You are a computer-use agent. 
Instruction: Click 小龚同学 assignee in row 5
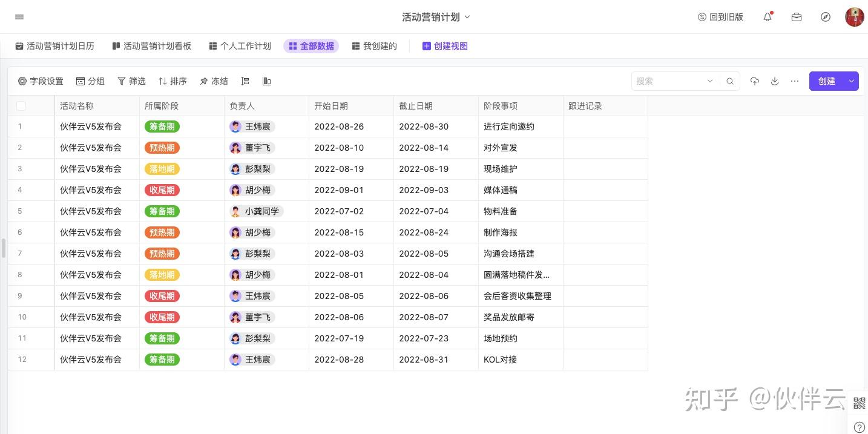tap(257, 211)
